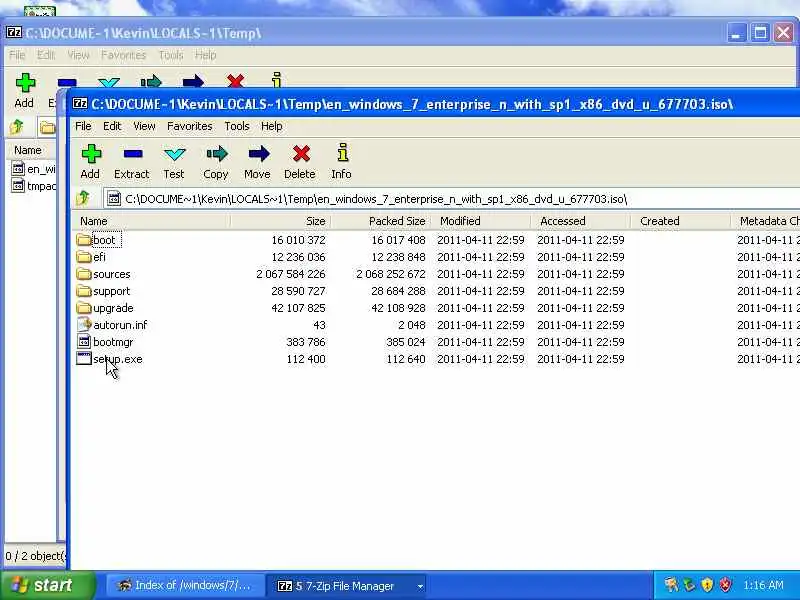Open Tools menu in ISO window
This screenshot has width=800, height=600.
point(237,126)
